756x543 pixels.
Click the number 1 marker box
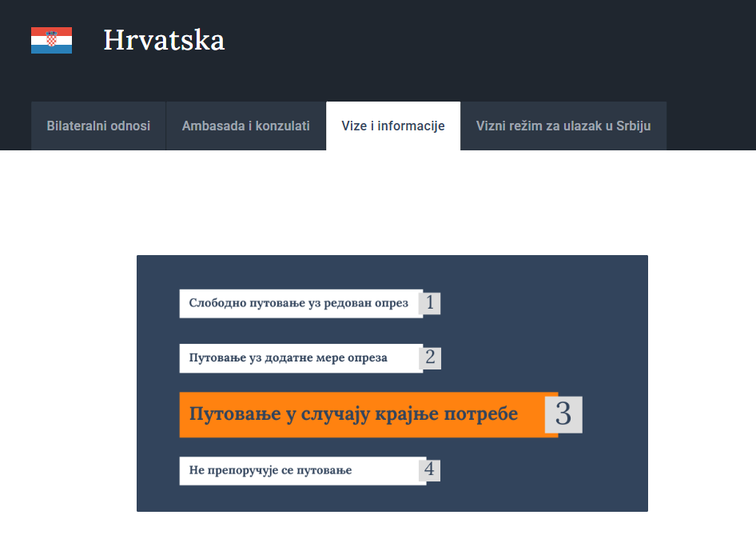431,303
